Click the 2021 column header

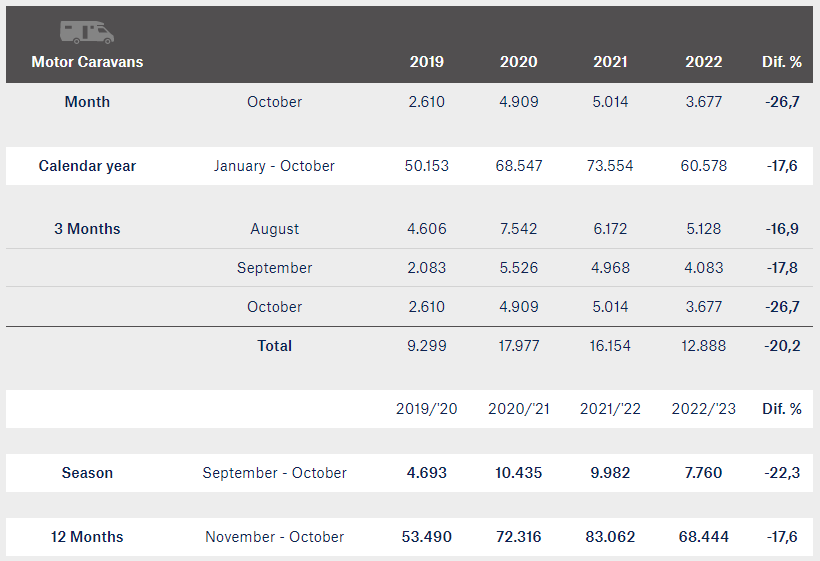pos(610,62)
